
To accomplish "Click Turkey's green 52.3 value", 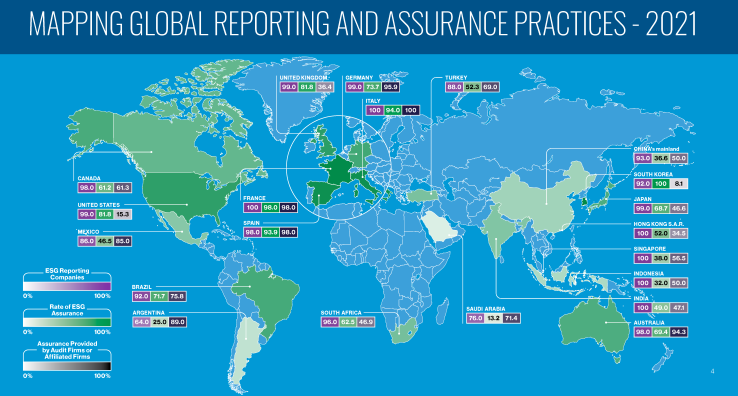I will [x=472, y=87].
